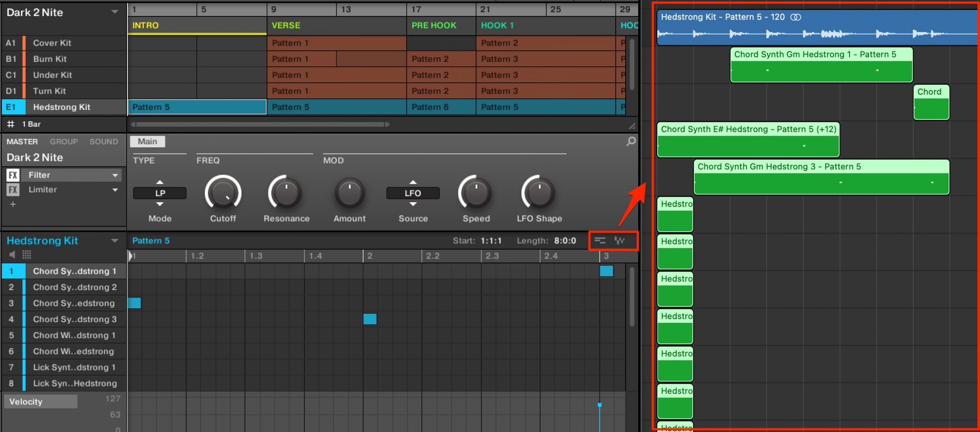980x432 pixels.
Task: Select the Velocity modulation lane button
Action: click(41, 401)
